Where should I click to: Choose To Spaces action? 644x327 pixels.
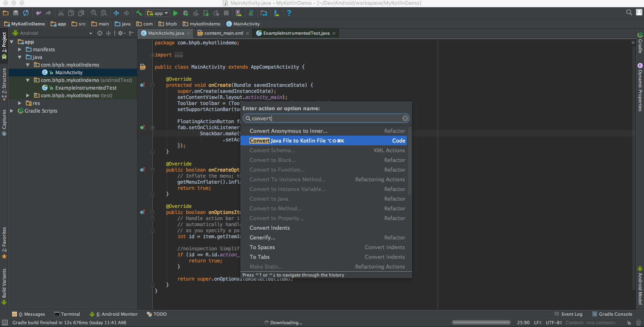click(x=324, y=247)
